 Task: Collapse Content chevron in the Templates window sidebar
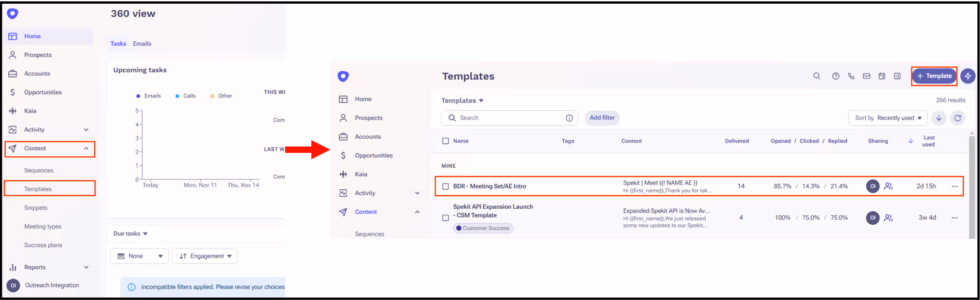point(417,211)
